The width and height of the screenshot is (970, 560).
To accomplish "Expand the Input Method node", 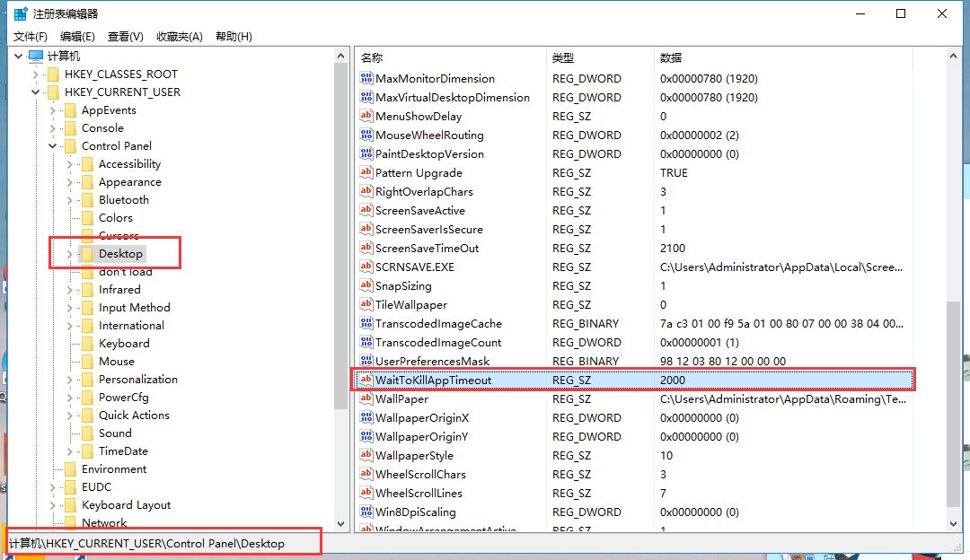I will [x=70, y=308].
